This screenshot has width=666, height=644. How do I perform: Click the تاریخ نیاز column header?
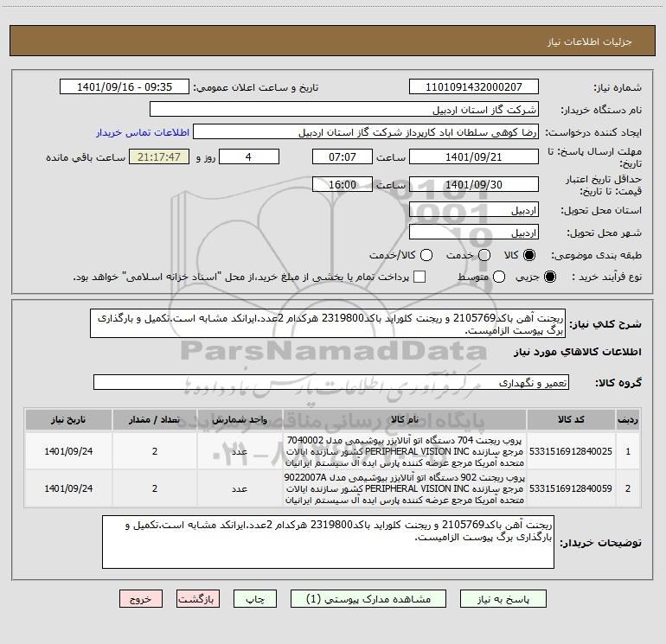click(x=68, y=420)
